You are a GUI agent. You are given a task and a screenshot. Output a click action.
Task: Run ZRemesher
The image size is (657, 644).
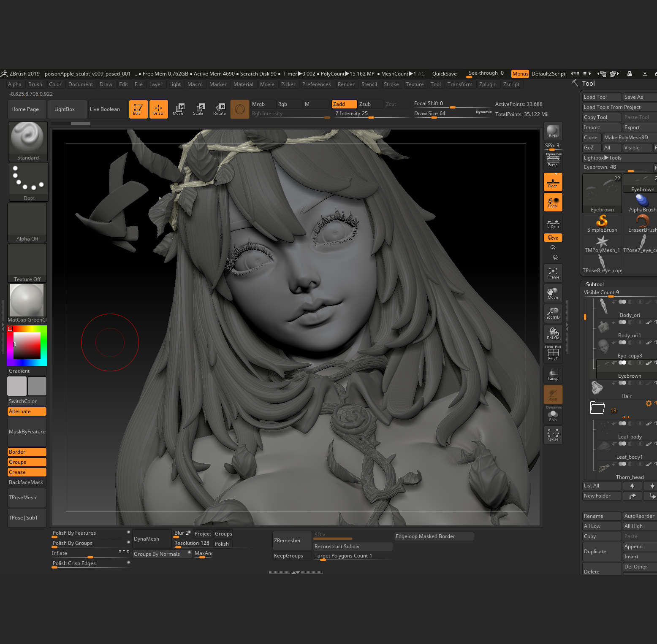[292, 541]
